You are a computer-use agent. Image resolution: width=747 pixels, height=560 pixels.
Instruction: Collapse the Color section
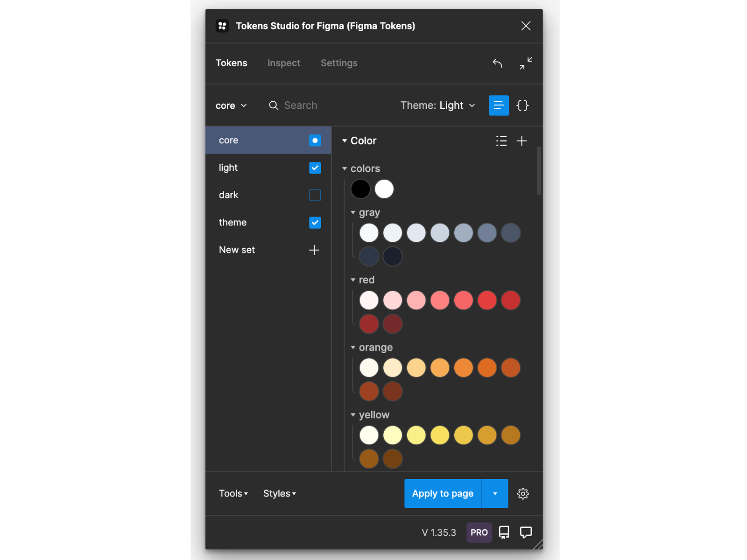click(x=359, y=141)
